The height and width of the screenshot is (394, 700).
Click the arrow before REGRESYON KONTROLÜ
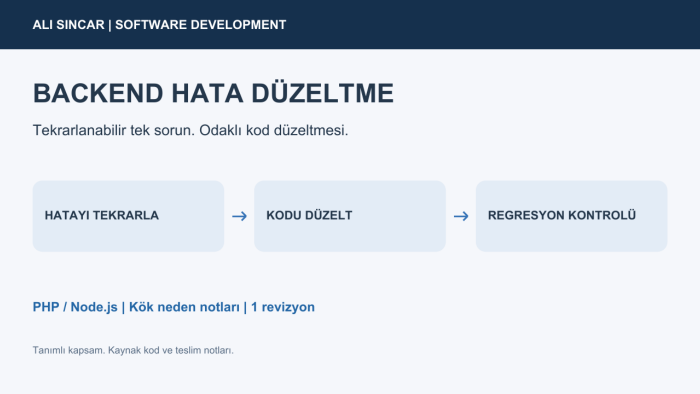(x=461, y=216)
